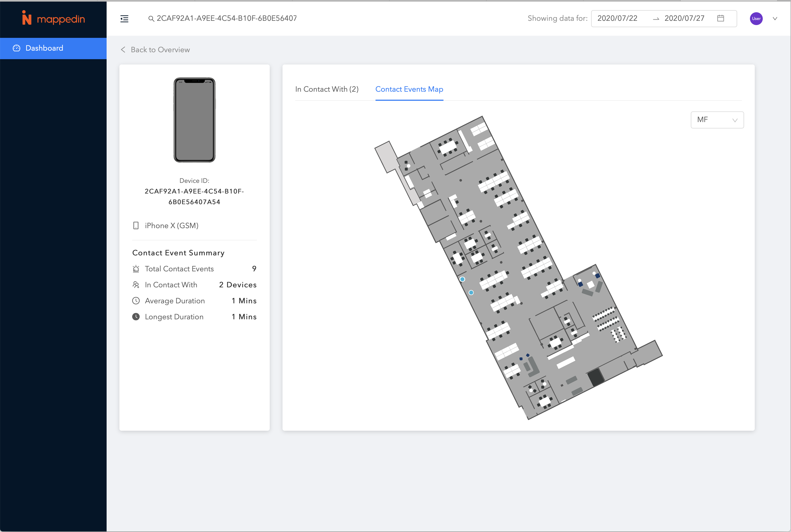Click the Dashboard gauge icon in sidebar
Viewport: 791px width, 532px height.
pos(17,48)
